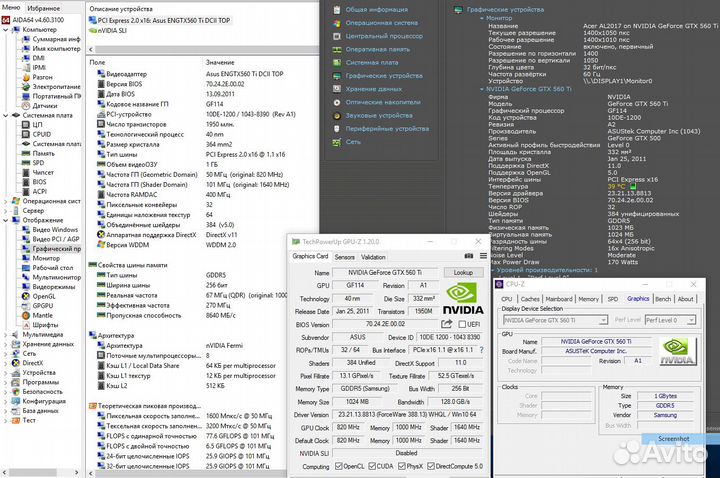This screenshot has height=478, width=720.
Task: Open GPU-Z hamburger menu icon
Action: pyautogui.click(x=484, y=256)
